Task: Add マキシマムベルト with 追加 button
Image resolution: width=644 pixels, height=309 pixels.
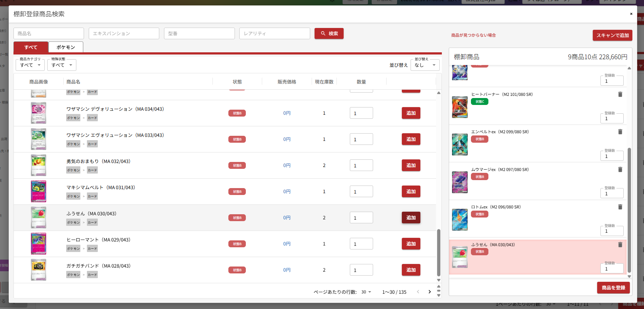Action: click(411, 191)
